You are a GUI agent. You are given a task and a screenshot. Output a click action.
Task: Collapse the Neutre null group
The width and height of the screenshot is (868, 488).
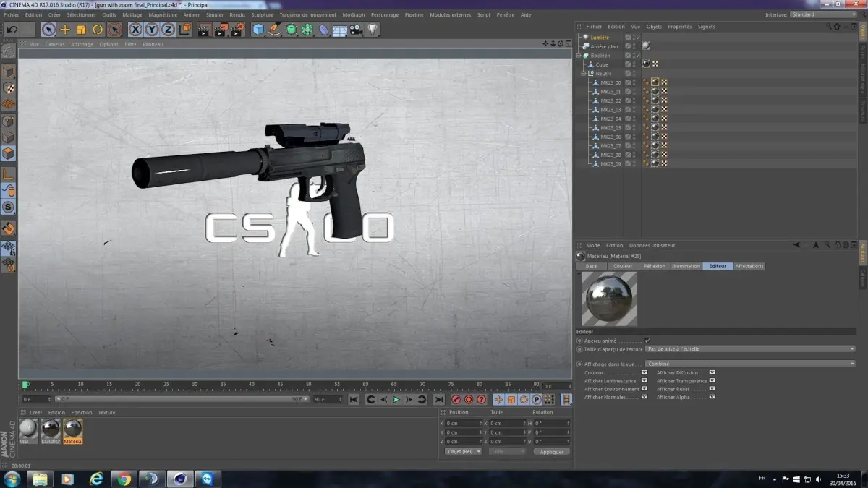point(584,74)
